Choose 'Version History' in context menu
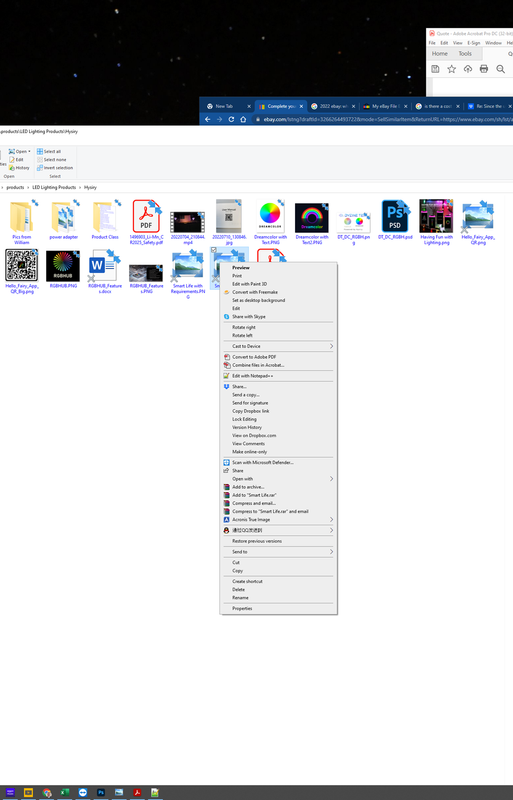Image resolution: width=513 pixels, height=800 pixels. pyautogui.click(x=279, y=427)
